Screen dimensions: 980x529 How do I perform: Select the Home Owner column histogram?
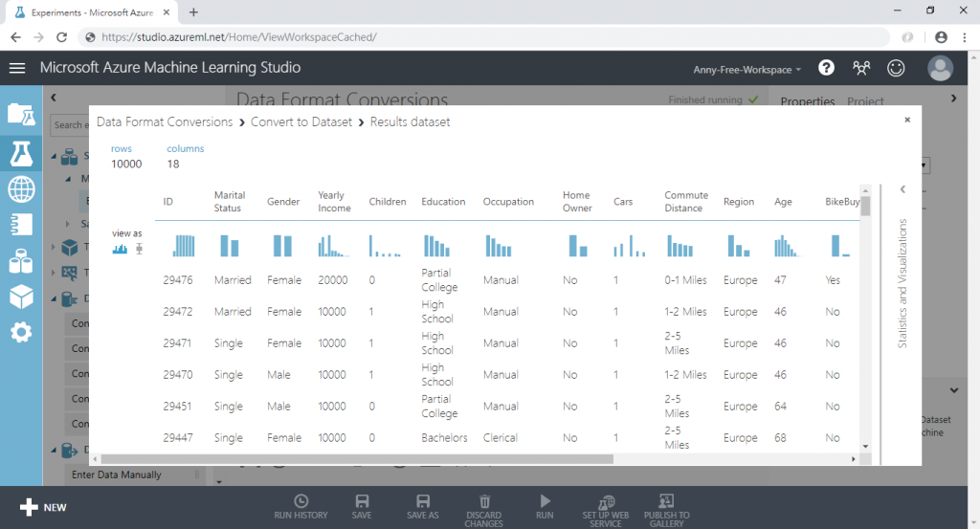[578, 246]
